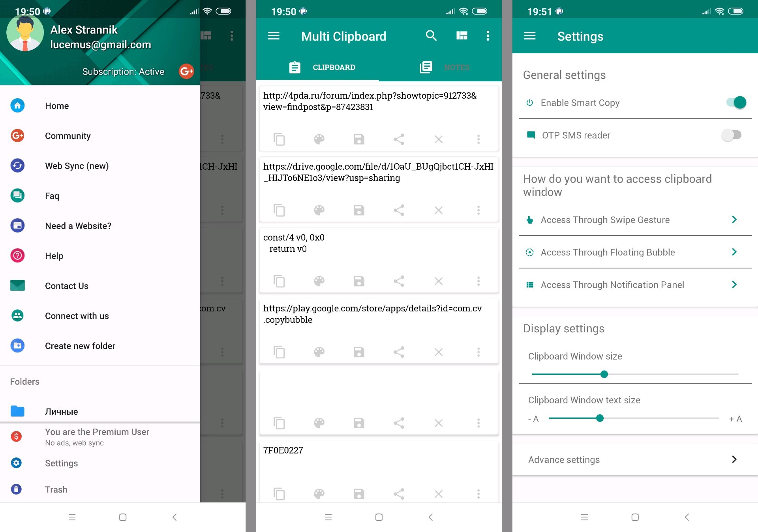The width and height of the screenshot is (758, 532).
Task: Tap Android back button on Settings screen
Action: pos(687,517)
